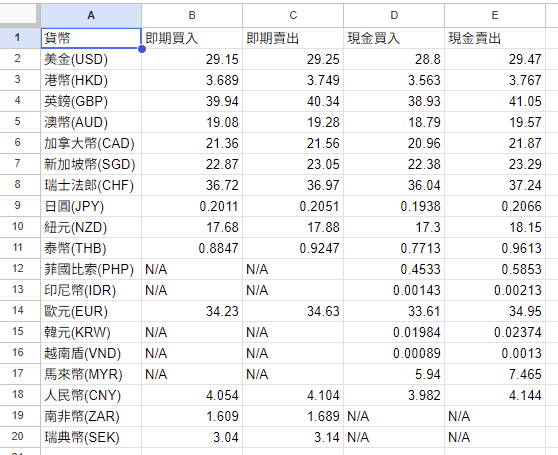Click the 貨幣 cell A1
The image size is (558, 455).
(91, 38)
